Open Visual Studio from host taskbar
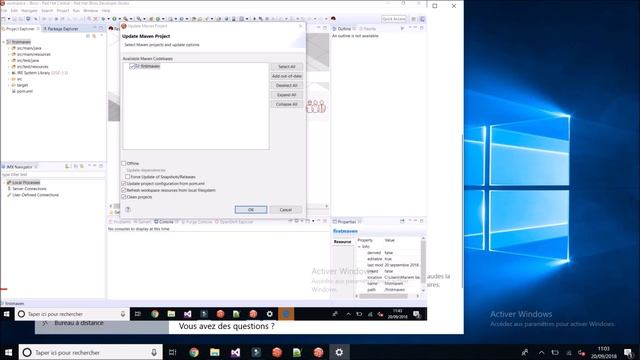The height and width of the screenshot is (360, 640). click(236, 352)
